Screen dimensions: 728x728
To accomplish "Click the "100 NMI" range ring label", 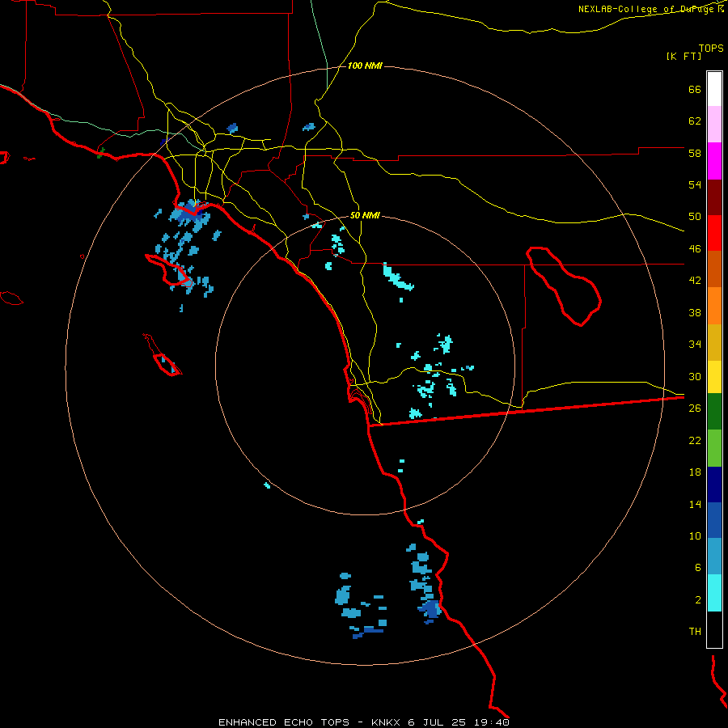I will tap(365, 66).
